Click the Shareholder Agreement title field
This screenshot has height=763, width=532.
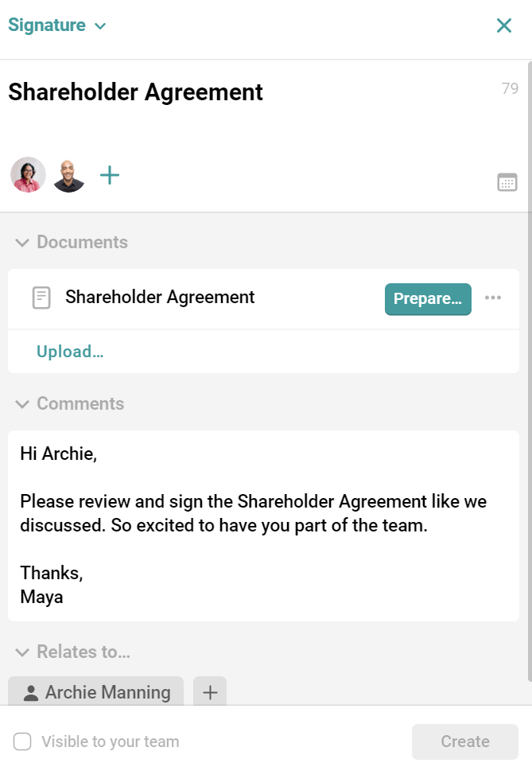135,92
